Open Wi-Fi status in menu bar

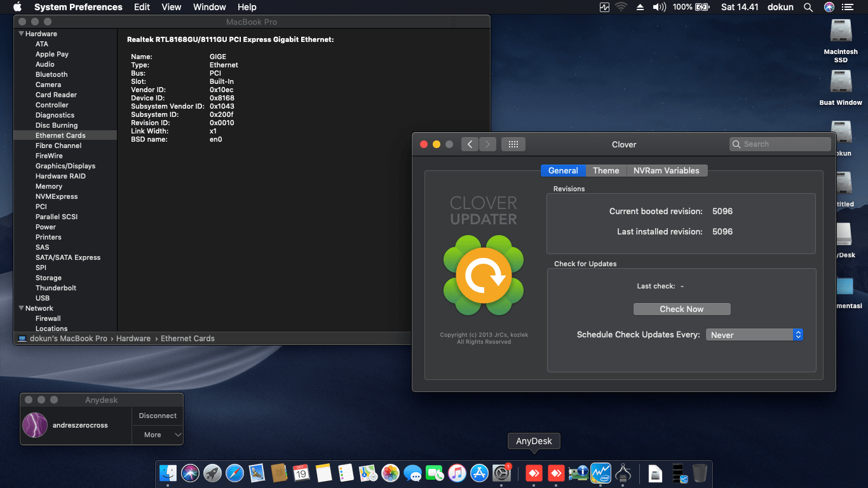pyautogui.click(x=621, y=7)
